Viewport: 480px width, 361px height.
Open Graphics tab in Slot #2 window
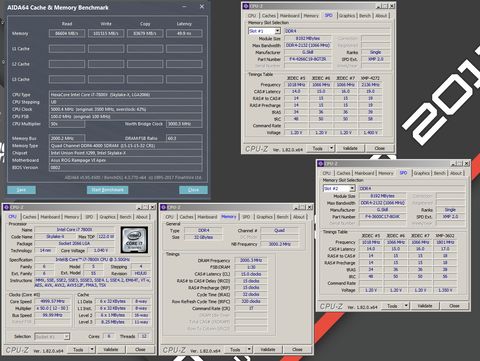[x=422, y=173]
